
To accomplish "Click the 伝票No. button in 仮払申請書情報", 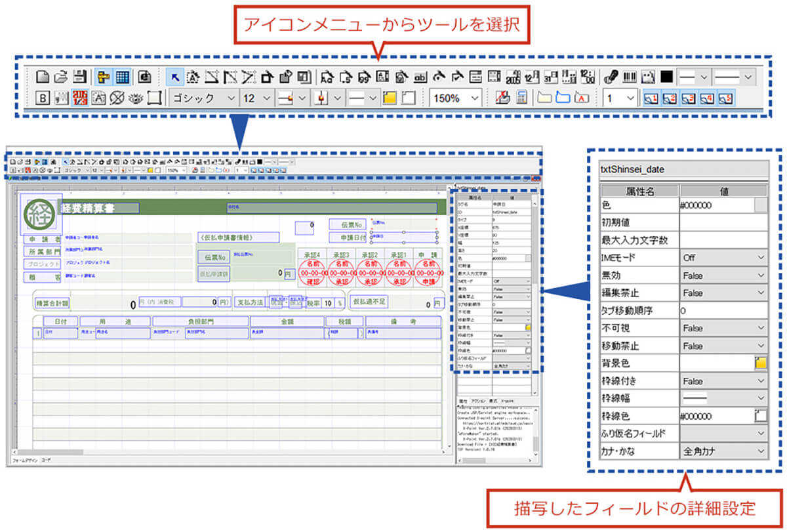I will point(212,256).
